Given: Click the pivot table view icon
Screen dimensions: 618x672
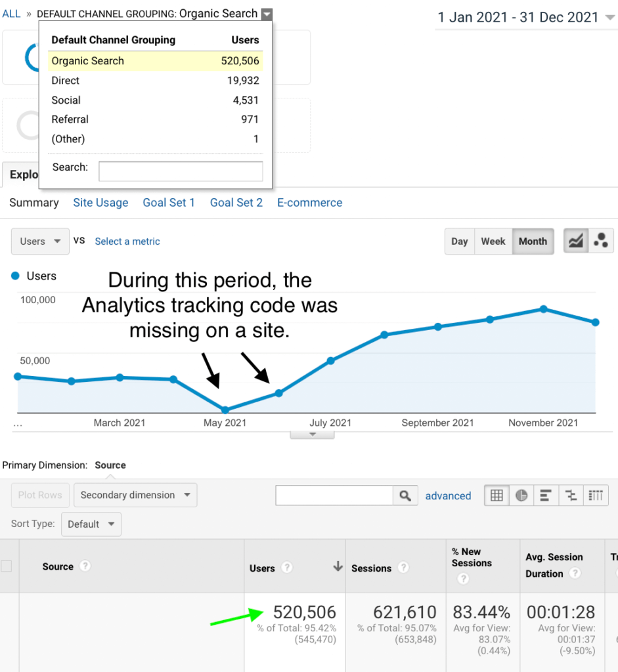Looking at the screenshot, I should tap(596, 495).
